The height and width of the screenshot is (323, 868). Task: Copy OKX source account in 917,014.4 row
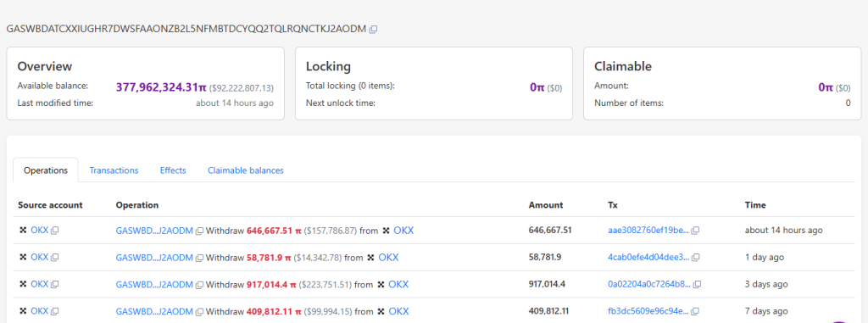tap(55, 284)
